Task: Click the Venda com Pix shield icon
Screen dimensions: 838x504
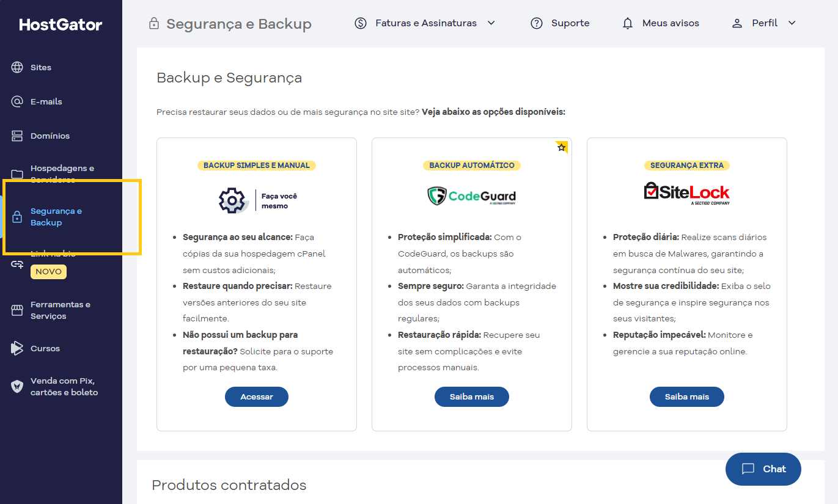Action: (x=17, y=386)
